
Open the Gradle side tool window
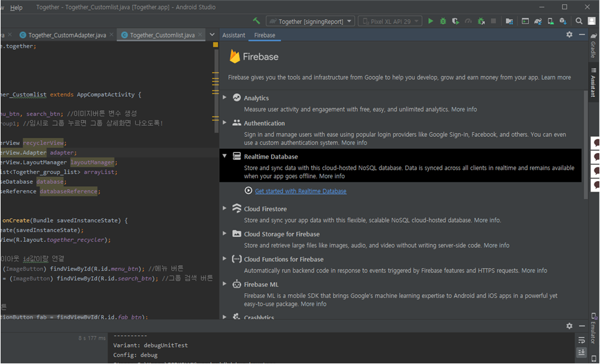(593, 45)
